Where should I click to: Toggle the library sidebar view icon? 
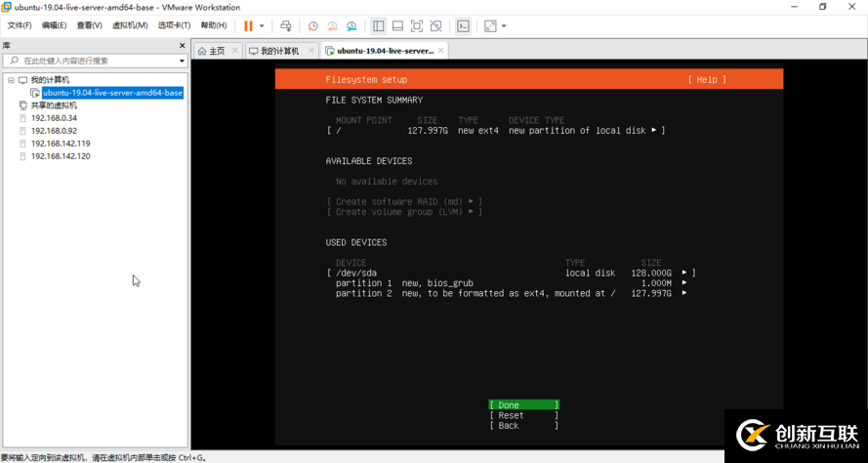click(379, 26)
